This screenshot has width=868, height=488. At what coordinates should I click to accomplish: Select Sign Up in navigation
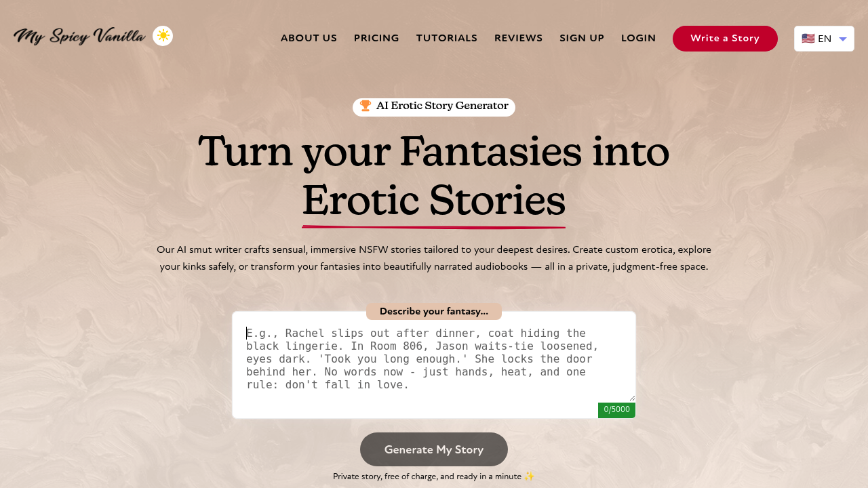pos(582,38)
